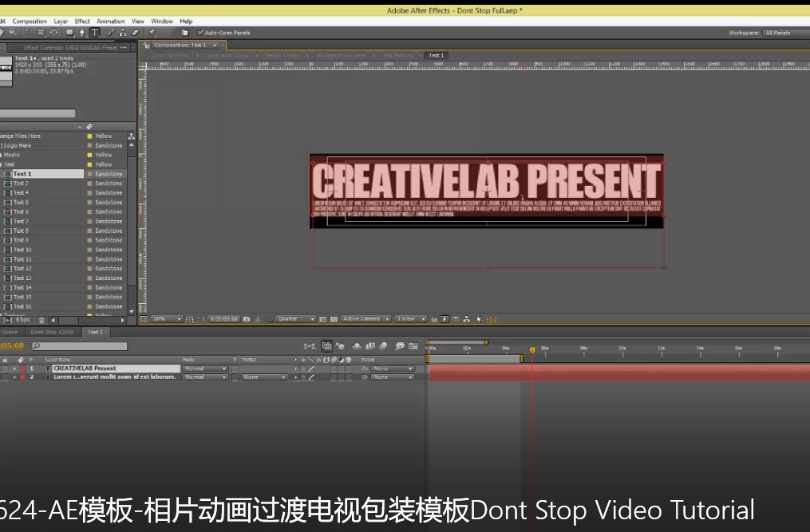Open the Active Camera dropdown
Screen dimensions: 810x532
pos(365,319)
